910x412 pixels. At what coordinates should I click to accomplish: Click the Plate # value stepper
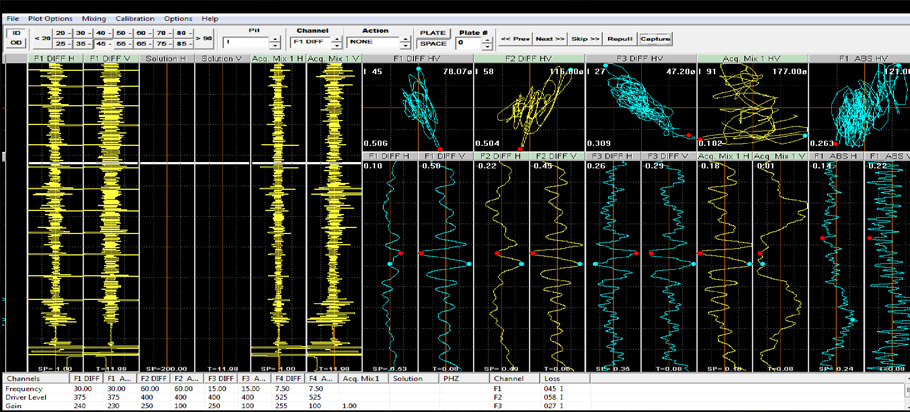pos(489,43)
